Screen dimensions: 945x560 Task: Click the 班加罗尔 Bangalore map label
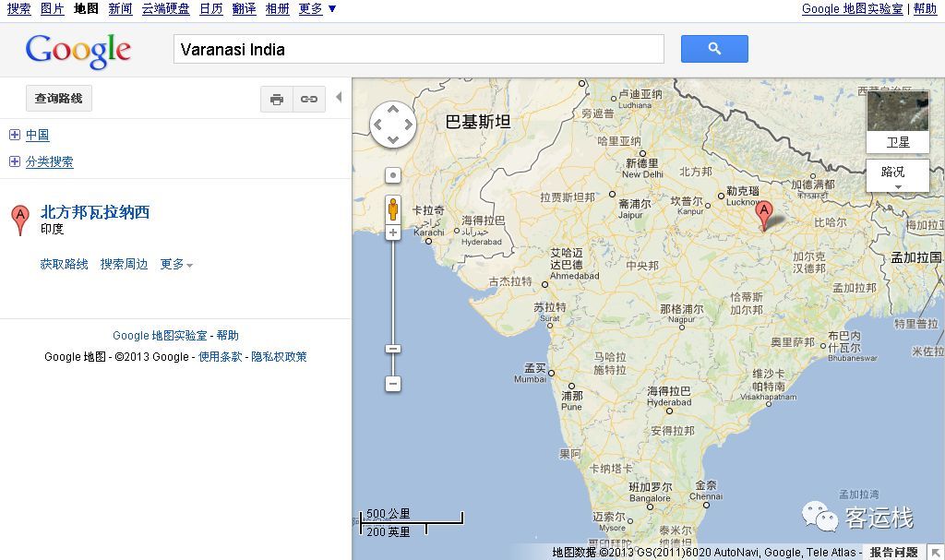651,492
